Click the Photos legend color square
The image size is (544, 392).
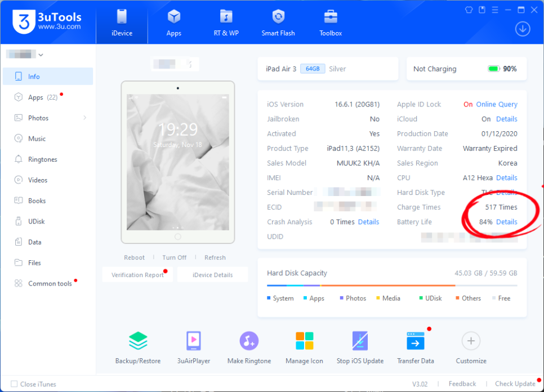coord(341,298)
